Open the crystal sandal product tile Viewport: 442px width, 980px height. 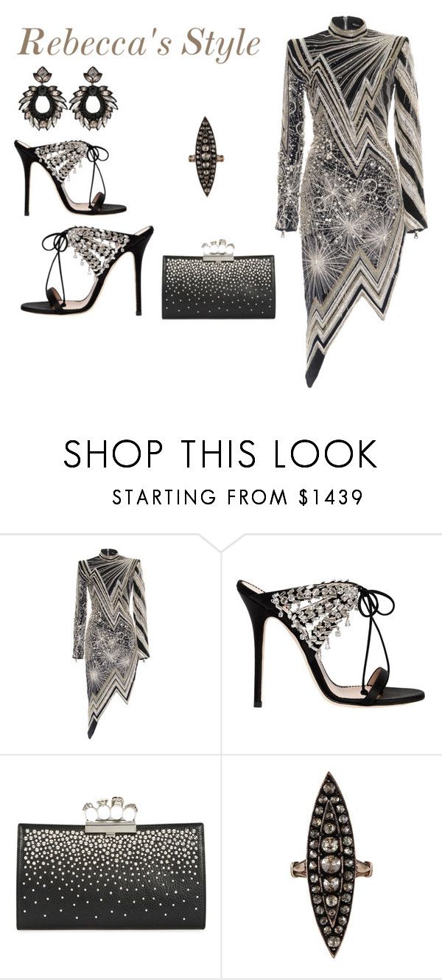coord(331,644)
